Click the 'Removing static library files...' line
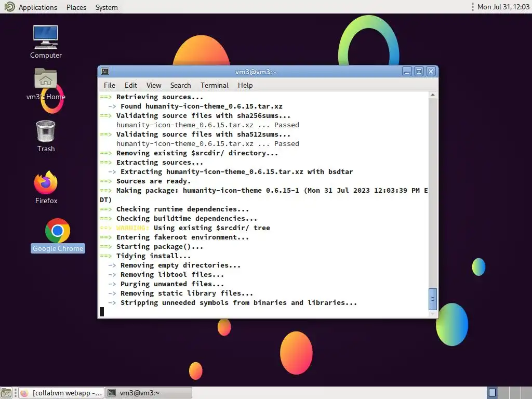This screenshot has height=399, width=532. [x=180, y=293]
